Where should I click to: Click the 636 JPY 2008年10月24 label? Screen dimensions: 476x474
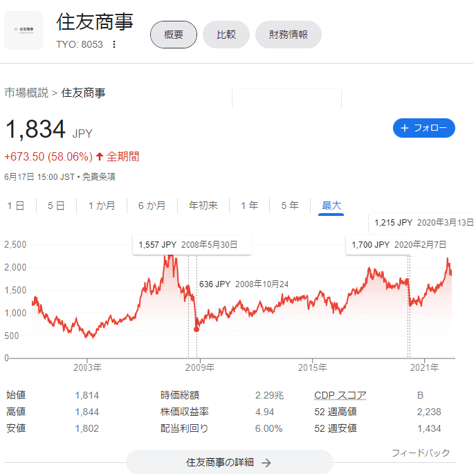pos(244,284)
